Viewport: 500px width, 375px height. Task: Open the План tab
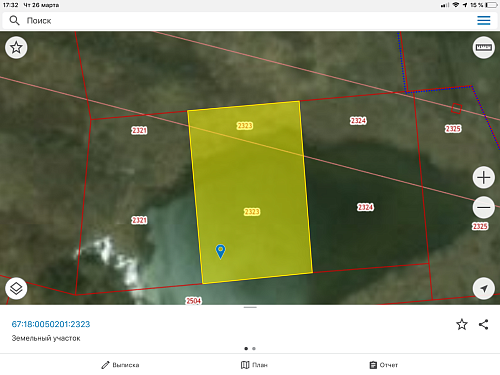(x=254, y=365)
